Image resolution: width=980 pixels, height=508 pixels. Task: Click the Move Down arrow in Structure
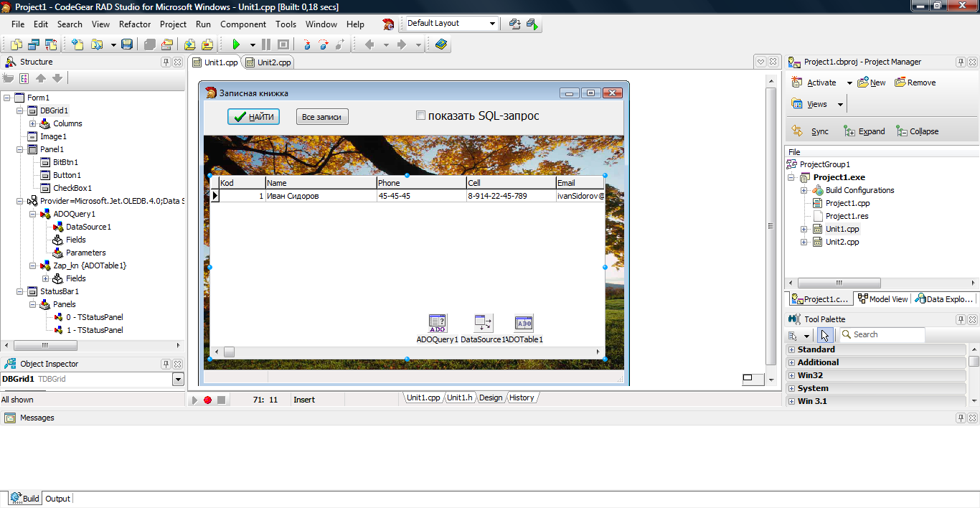click(57, 78)
